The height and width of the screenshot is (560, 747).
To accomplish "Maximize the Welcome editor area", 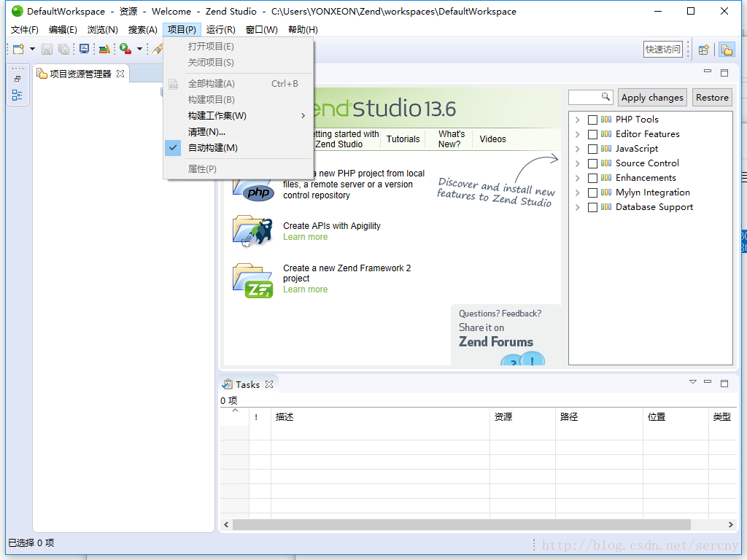I will [724, 73].
